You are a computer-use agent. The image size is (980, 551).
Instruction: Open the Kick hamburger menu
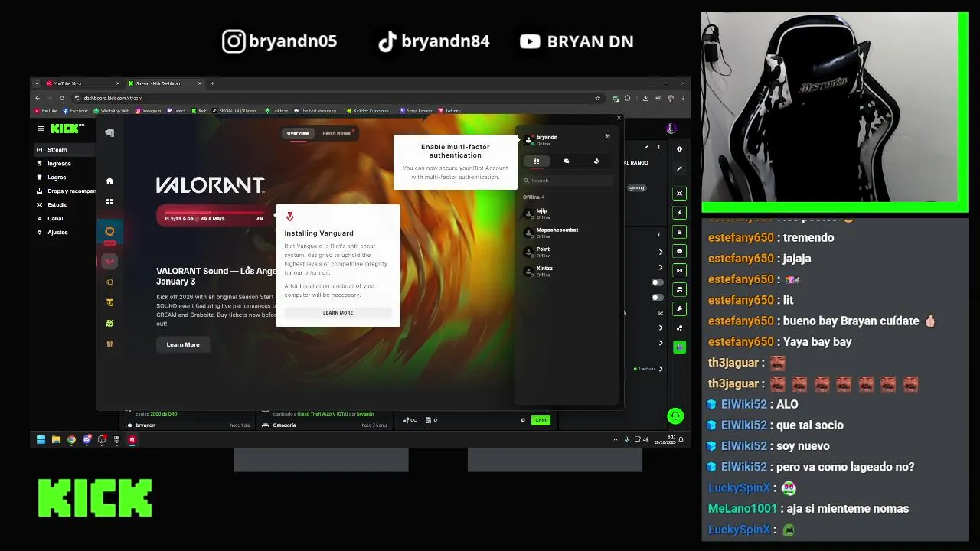[x=41, y=129]
